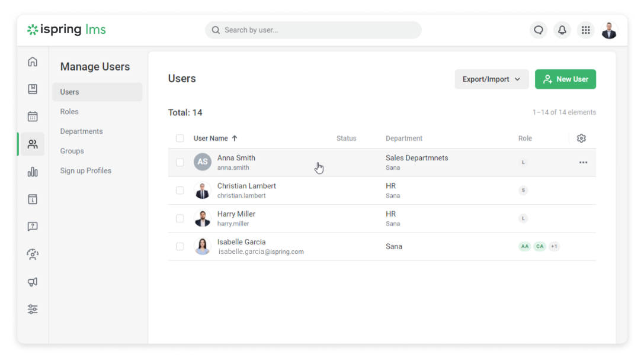Viewport: 644px width, 358px height.
Task: Click the notifications bell icon
Action: (x=562, y=30)
